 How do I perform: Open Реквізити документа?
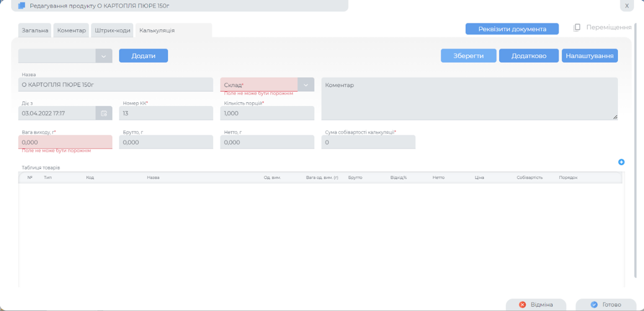tap(512, 29)
